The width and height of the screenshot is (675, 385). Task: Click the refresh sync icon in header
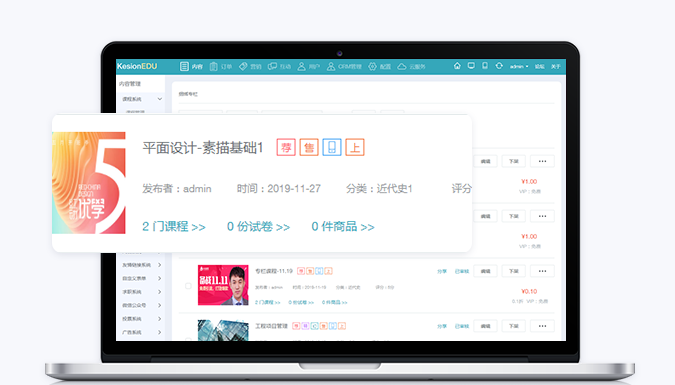pos(499,66)
